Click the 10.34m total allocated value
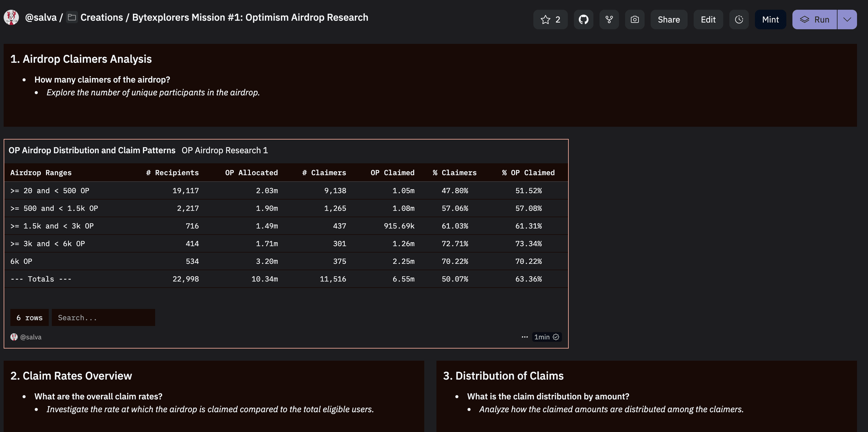The image size is (868, 432). click(265, 279)
